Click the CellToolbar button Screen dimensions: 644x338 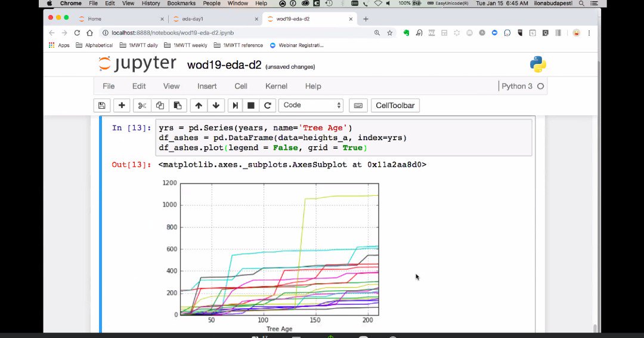coord(395,105)
